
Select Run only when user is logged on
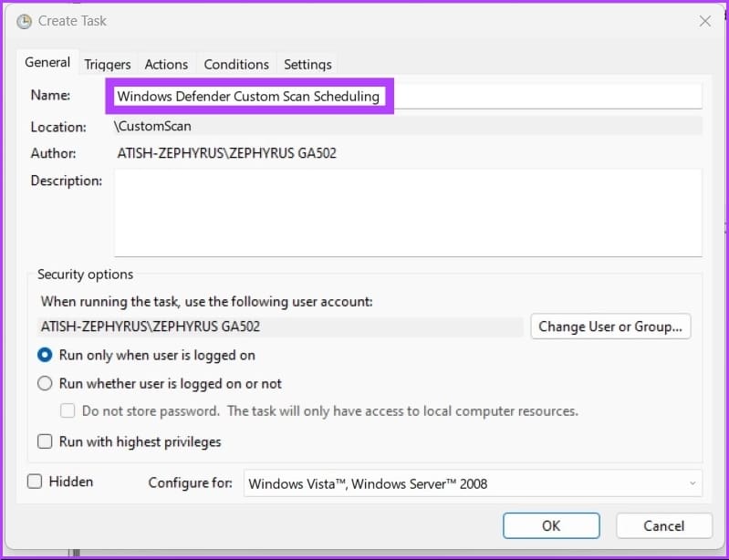pos(45,355)
